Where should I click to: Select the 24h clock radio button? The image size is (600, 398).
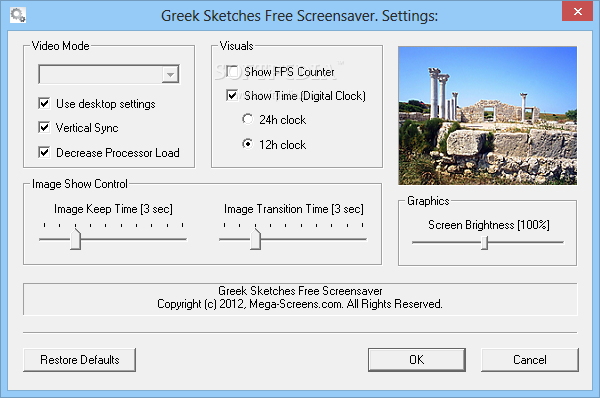pyautogui.click(x=248, y=119)
